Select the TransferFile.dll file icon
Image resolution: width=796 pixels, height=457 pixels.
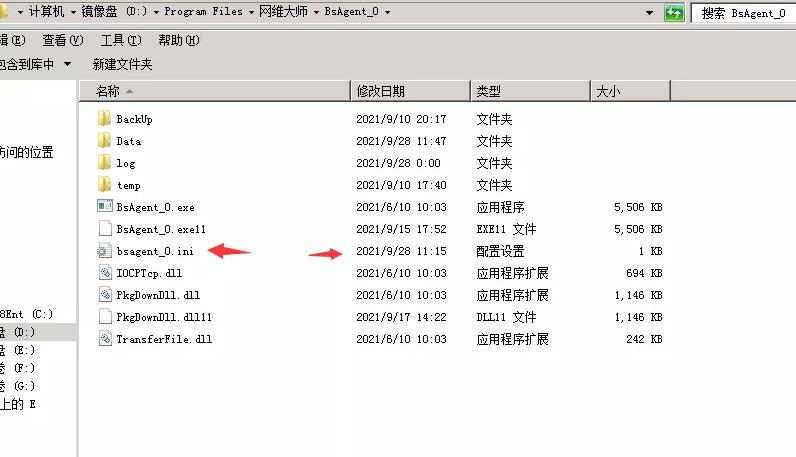click(x=105, y=339)
